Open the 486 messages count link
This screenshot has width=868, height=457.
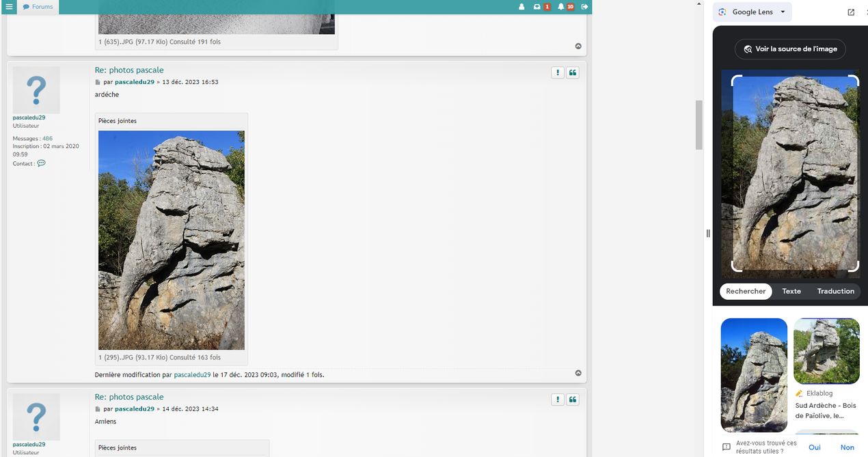point(47,139)
